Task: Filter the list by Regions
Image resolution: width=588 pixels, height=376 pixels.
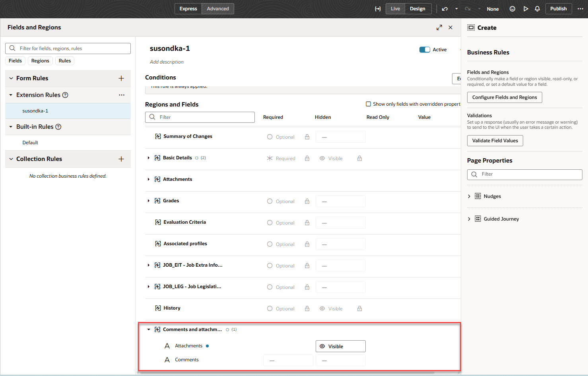Action: (x=40, y=61)
